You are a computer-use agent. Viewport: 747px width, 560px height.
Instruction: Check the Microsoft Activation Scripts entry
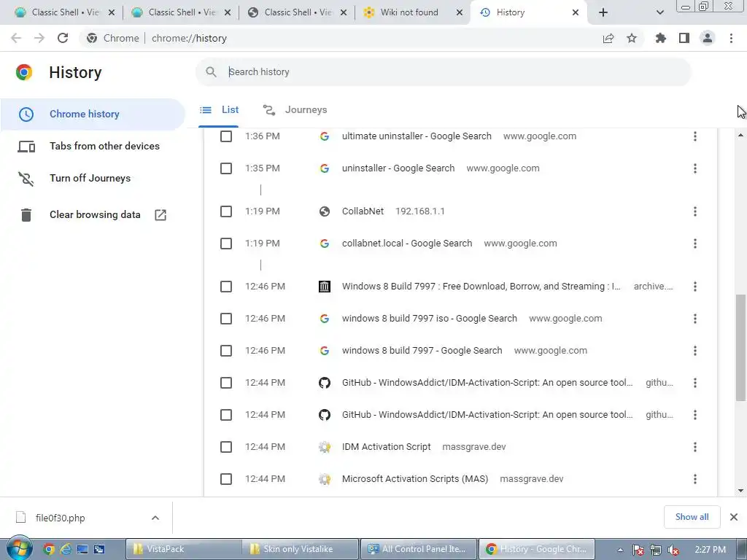coord(226,479)
